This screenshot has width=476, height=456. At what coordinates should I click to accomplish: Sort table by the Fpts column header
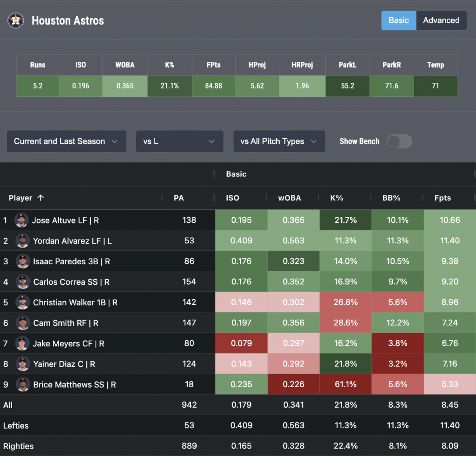[442, 198]
